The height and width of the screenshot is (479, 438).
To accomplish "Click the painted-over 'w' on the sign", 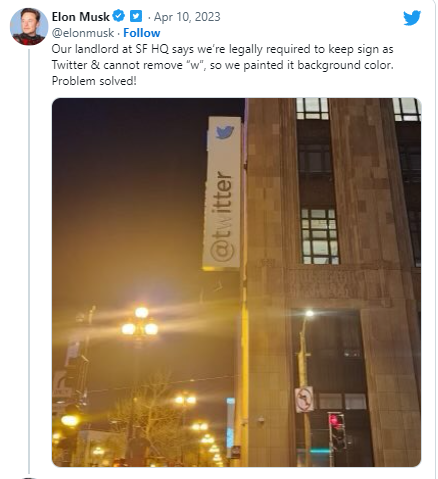I will tap(223, 224).
